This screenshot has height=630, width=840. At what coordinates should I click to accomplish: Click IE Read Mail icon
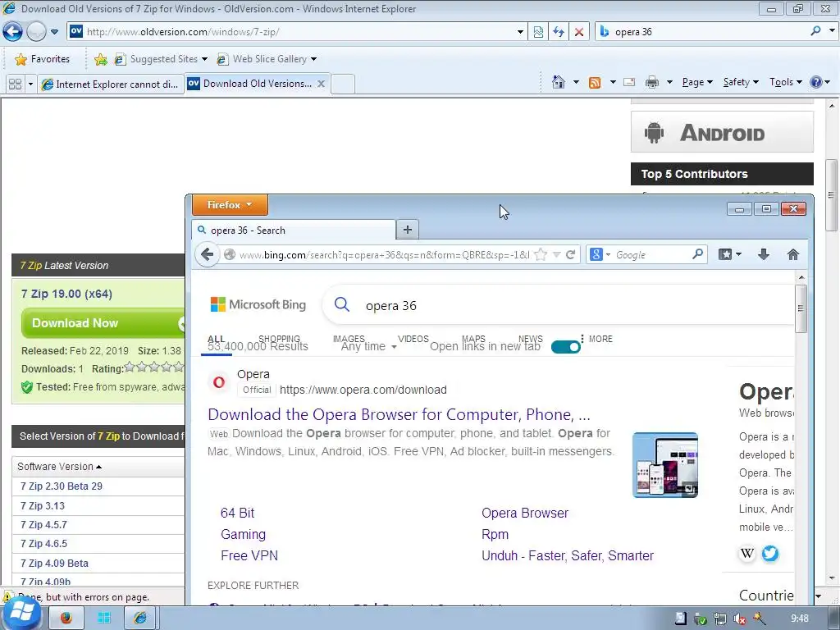(629, 82)
